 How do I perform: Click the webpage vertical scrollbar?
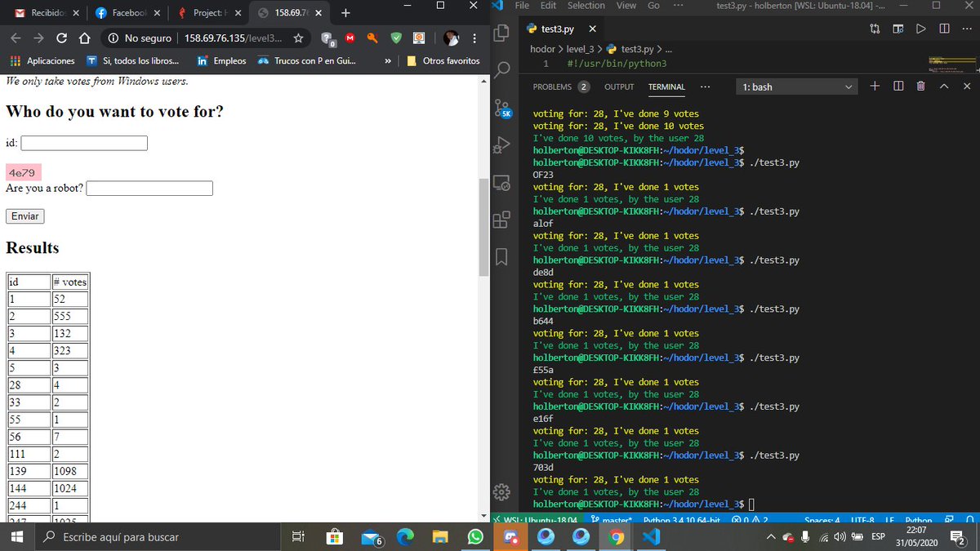(x=483, y=227)
